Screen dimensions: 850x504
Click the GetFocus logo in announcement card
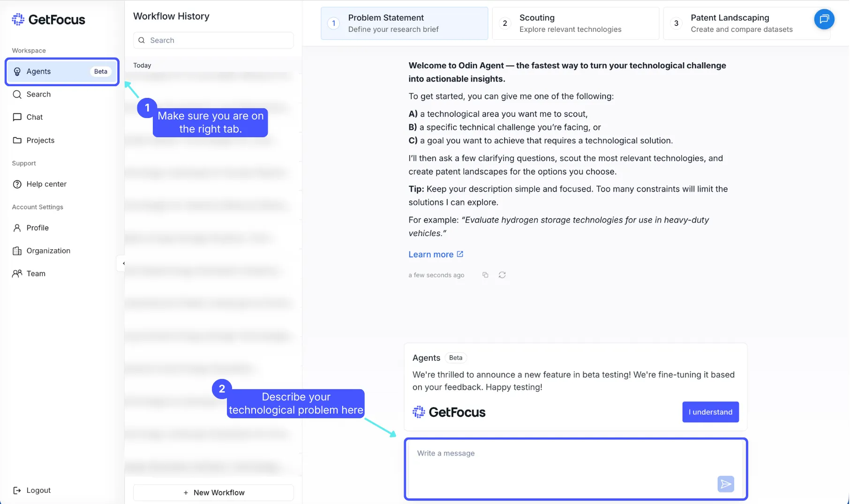pos(449,412)
